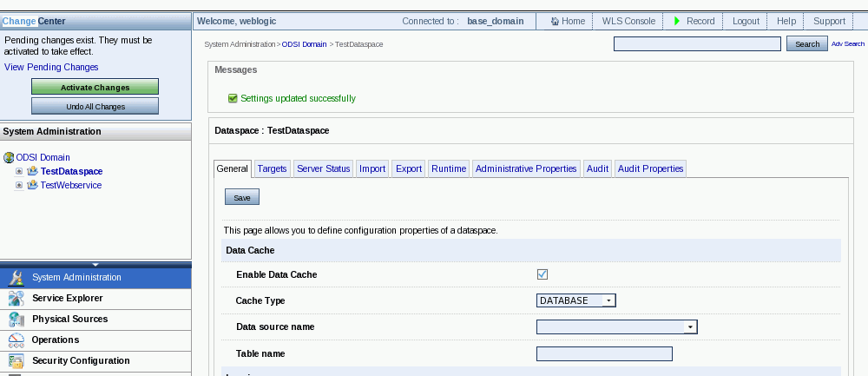This screenshot has height=376, width=868.
Task: Switch to the General tab
Action: [x=233, y=168]
